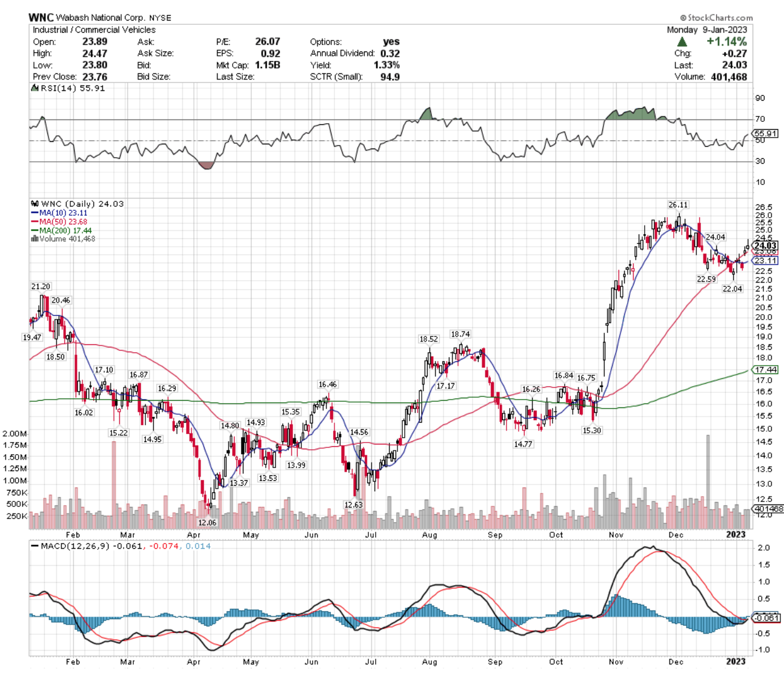Click the 12.06 low price annotation

coord(207,523)
